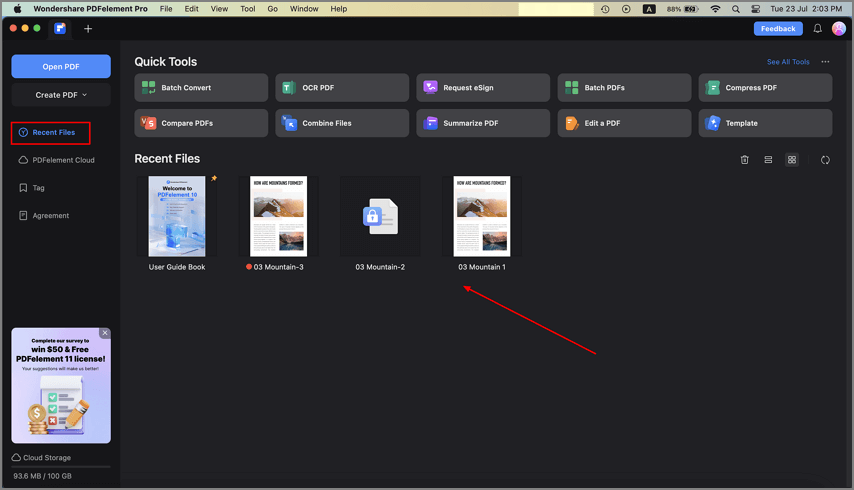854x490 pixels.
Task: Open macOS Control Center icon
Action: [755, 9]
